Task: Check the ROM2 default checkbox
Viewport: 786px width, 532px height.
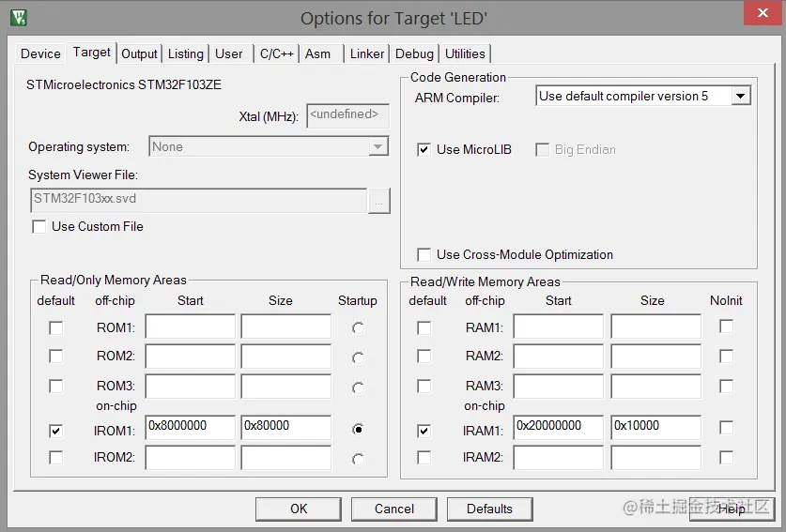Action: point(56,357)
